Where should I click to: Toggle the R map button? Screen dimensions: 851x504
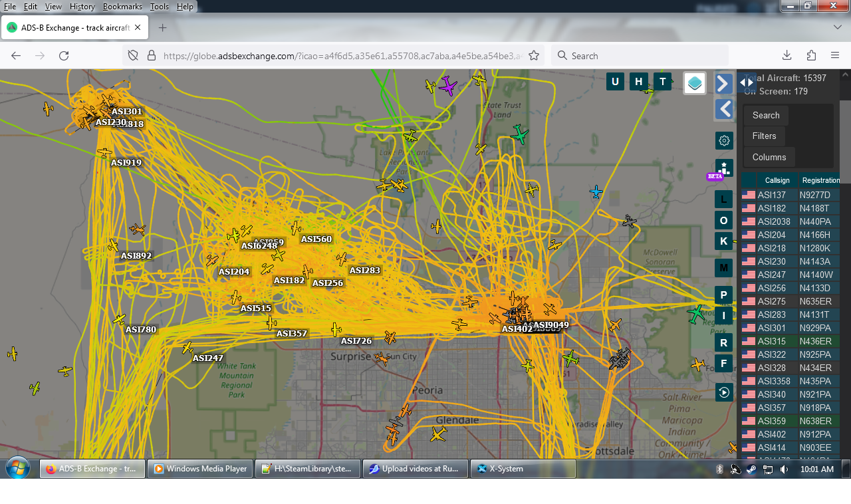pyautogui.click(x=724, y=342)
